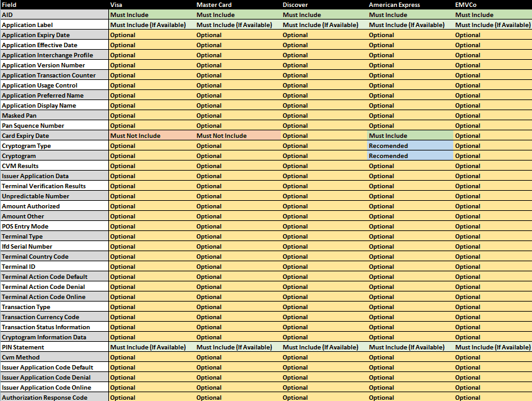
Task: Click the Terminal ID field cell
Action: 54,266
